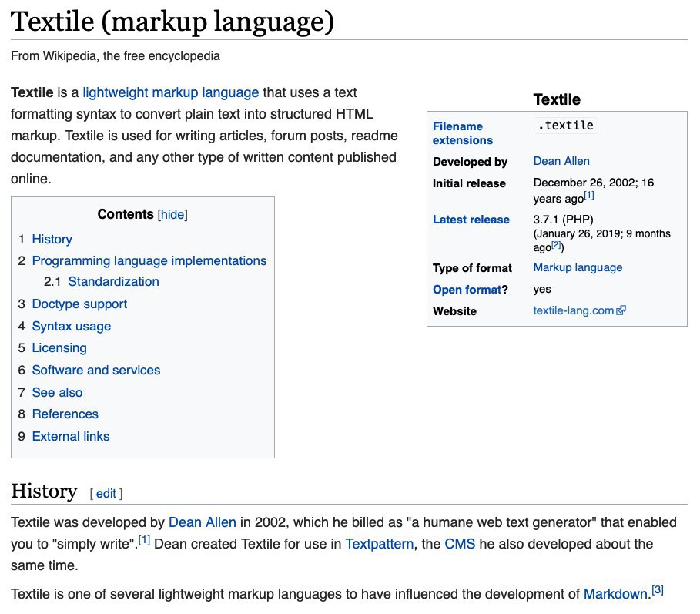Click footnote [1] after years ago
Screen dimensions: 700x614
(x=589, y=195)
